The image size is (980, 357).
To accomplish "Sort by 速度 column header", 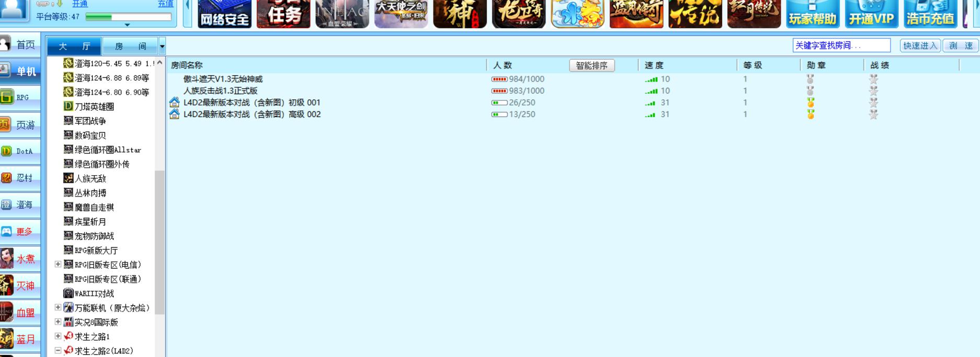I will coord(654,65).
